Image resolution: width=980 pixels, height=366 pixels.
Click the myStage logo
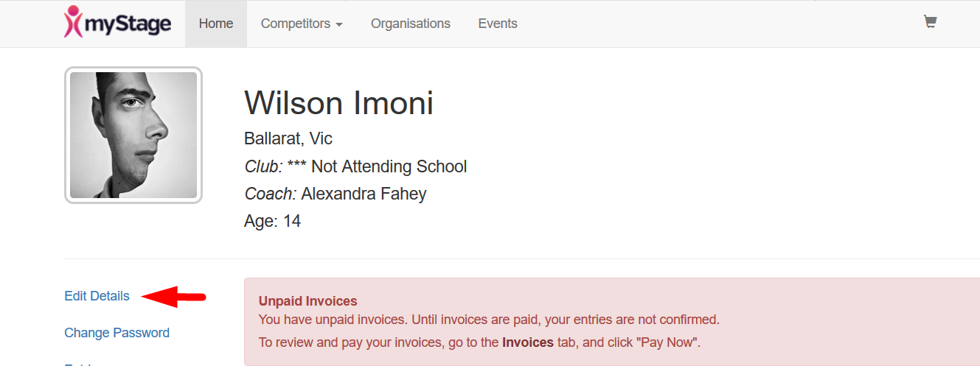(117, 22)
